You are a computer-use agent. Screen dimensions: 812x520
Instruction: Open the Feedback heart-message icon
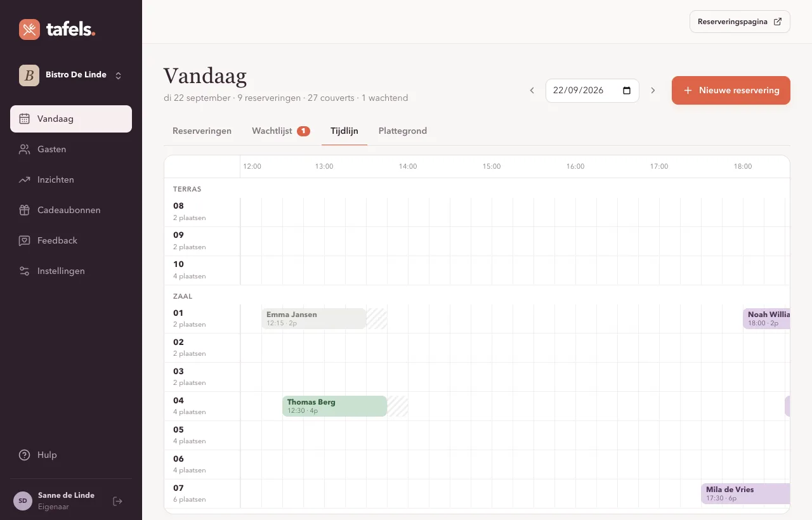coord(25,240)
